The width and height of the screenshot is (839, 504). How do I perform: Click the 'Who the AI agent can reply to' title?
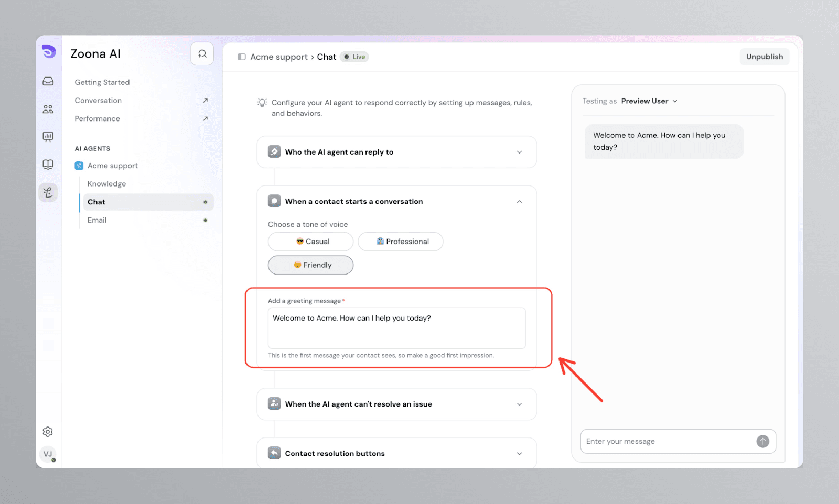coord(339,152)
